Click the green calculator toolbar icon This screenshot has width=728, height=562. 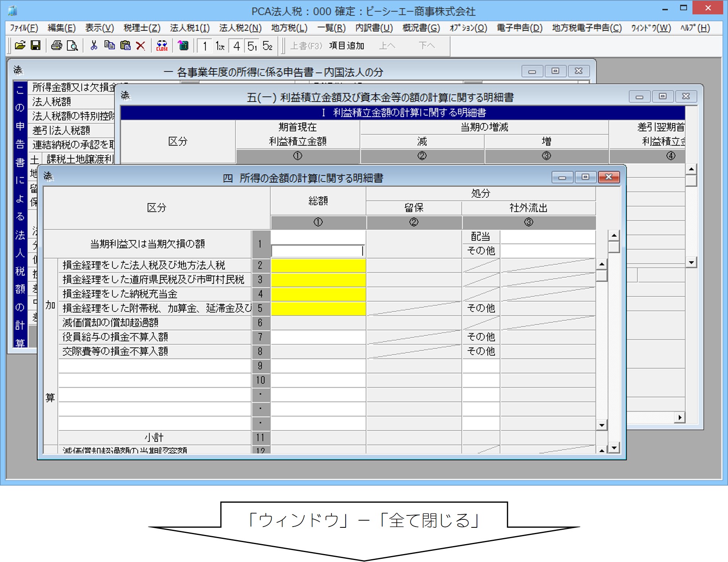[183, 45]
